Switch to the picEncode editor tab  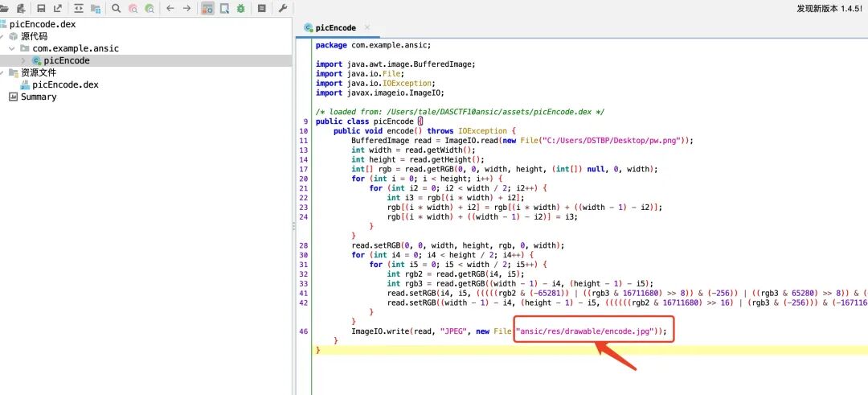click(335, 27)
